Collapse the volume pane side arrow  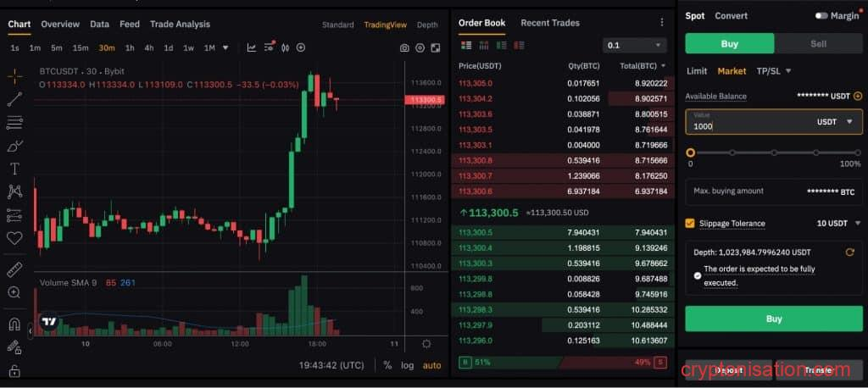click(31, 331)
